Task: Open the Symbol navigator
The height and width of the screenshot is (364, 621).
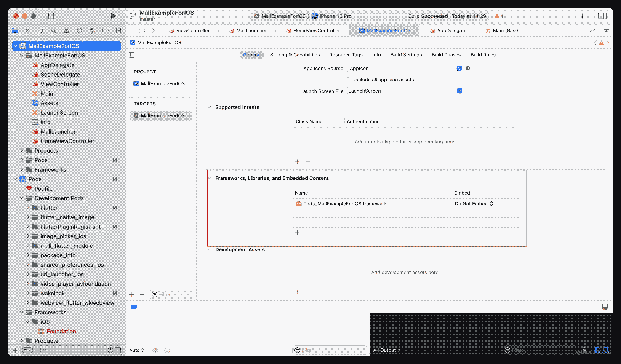Action: [x=41, y=30]
